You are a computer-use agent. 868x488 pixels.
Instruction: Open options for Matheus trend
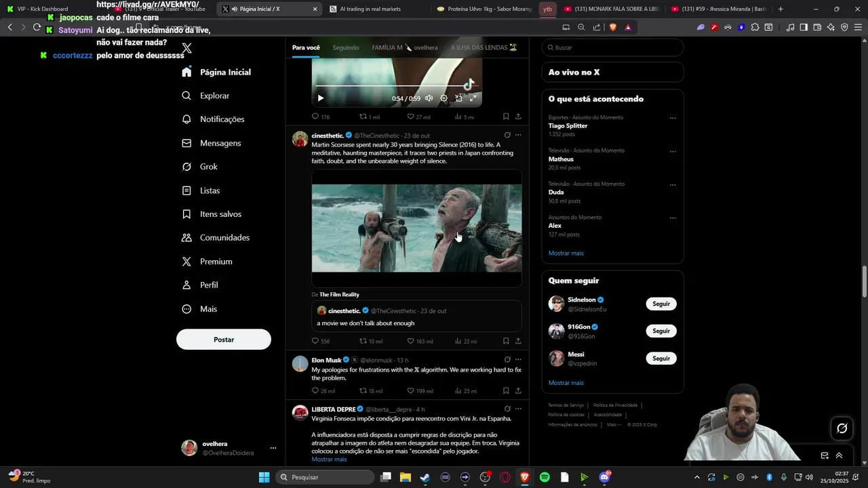pos(673,151)
